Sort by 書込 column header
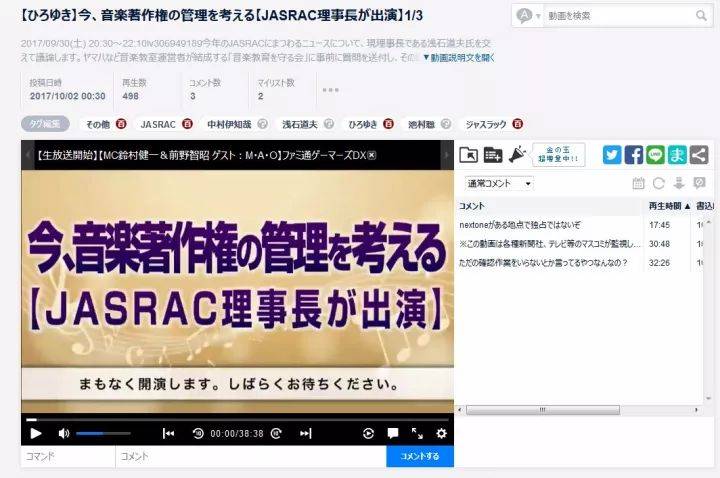Viewport: 720px width, 478px height. pyautogui.click(x=705, y=206)
